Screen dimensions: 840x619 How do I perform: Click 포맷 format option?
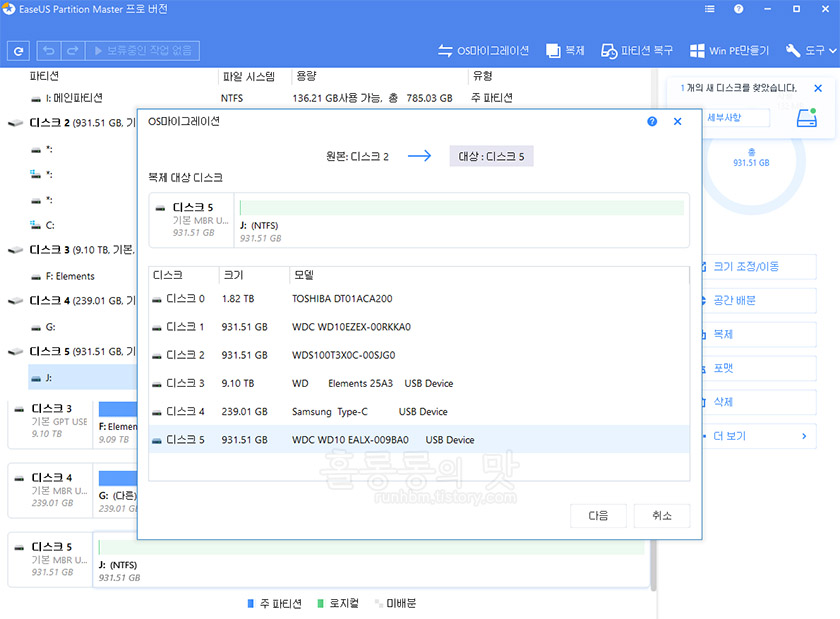coord(759,368)
